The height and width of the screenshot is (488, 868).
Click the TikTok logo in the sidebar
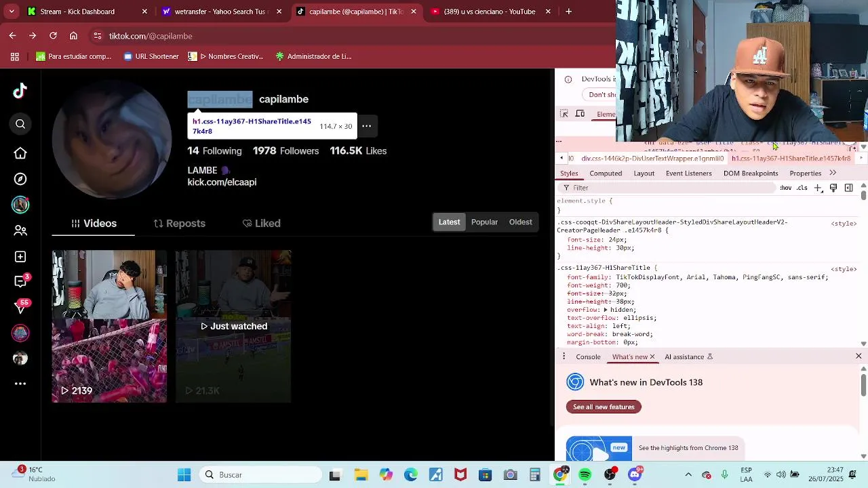click(x=20, y=91)
